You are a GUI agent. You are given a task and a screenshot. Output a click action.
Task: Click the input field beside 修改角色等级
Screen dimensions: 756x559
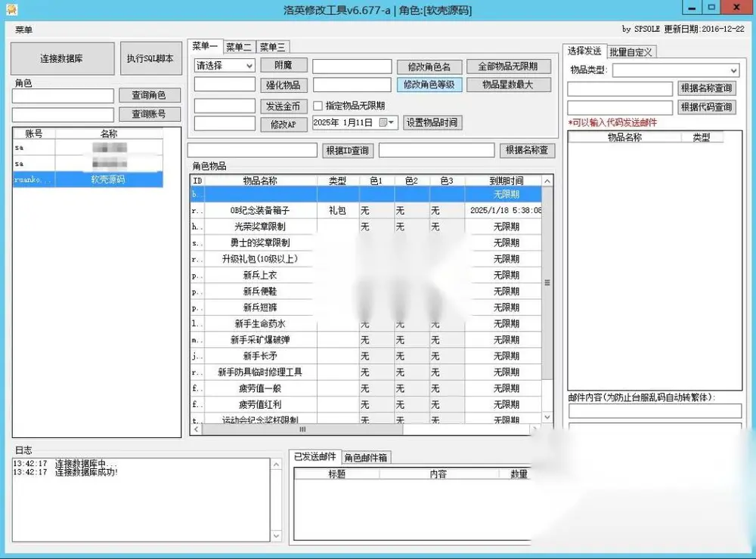pyautogui.click(x=352, y=85)
